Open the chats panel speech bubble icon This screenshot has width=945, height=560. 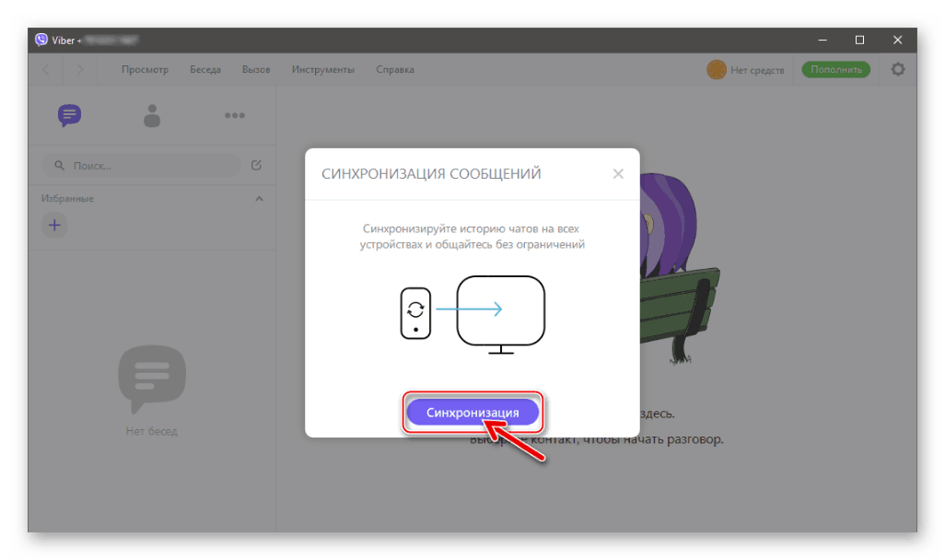(69, 115)
